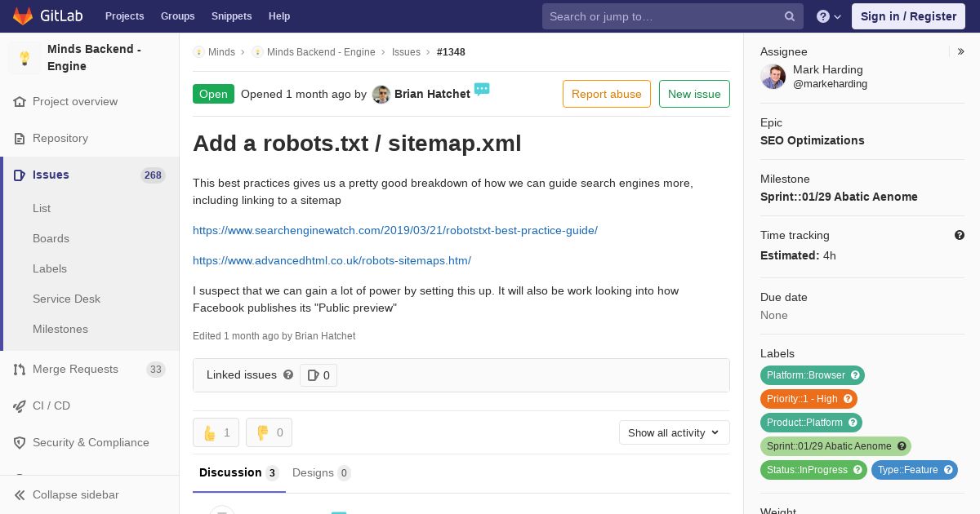Click the Issues count badge 268

153,175
